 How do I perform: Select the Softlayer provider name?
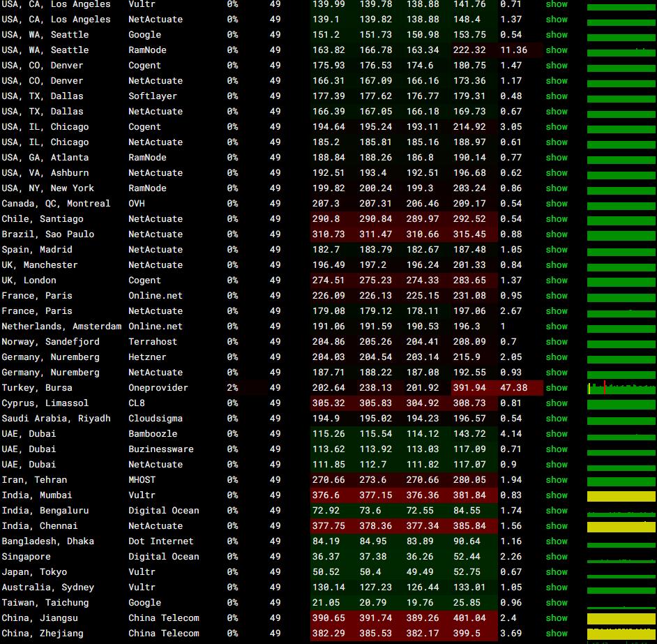tap(153, 96)
